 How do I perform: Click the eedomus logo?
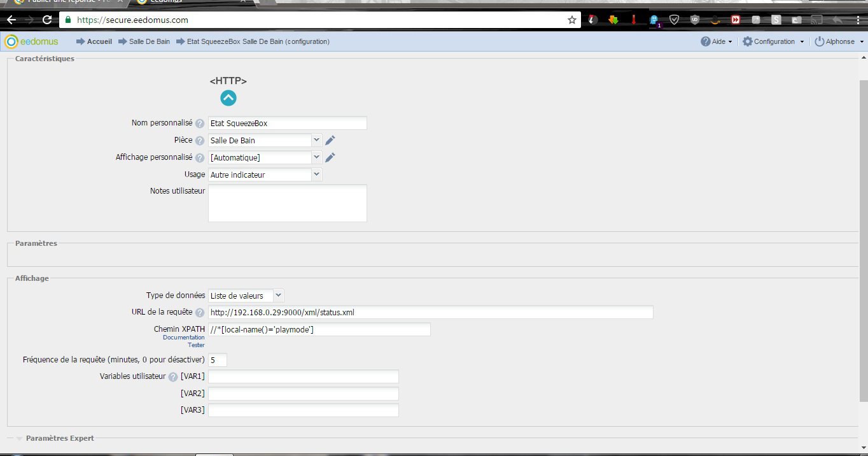[x=31, y=41]
